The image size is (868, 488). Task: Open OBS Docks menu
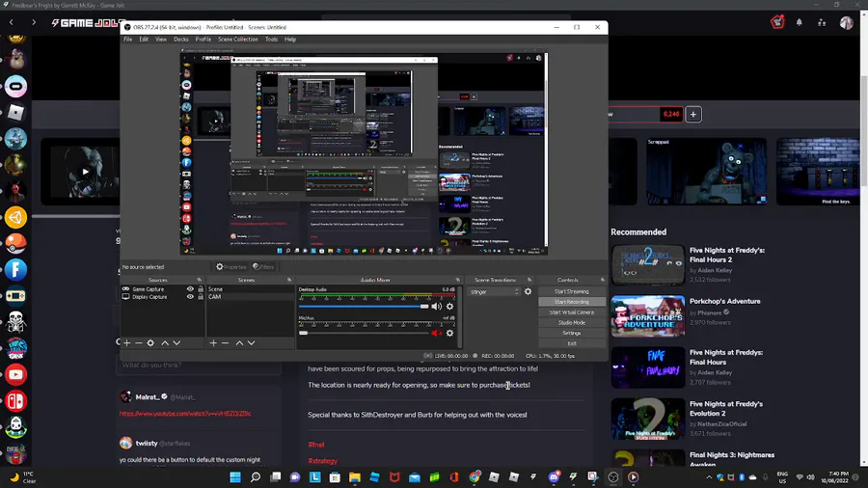click(181, 40)
